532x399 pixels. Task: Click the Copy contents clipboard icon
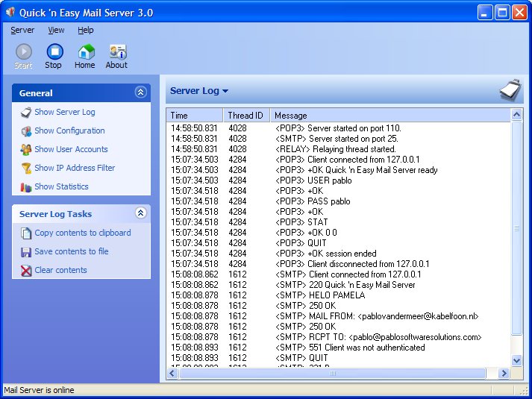(26, 233)
